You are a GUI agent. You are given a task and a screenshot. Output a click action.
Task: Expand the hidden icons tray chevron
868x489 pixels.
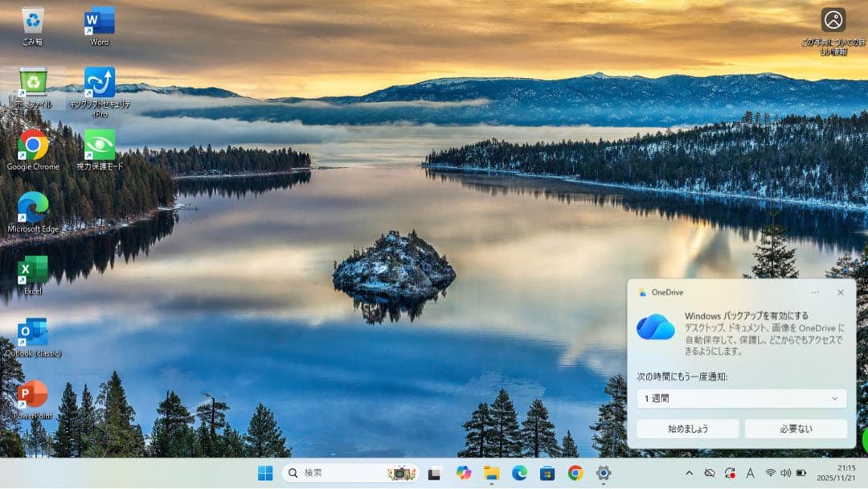[x=690, y=474]
